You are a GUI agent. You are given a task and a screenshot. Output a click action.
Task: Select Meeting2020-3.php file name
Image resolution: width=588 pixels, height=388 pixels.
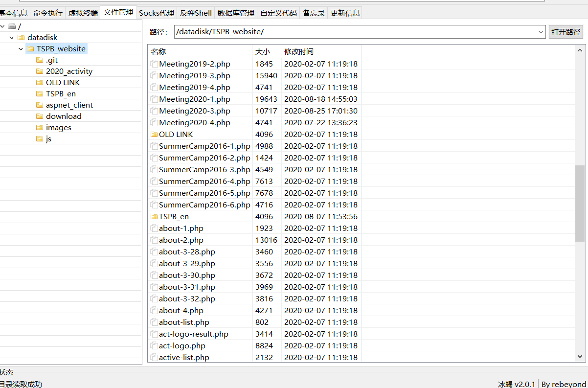(x=195, y=111)
